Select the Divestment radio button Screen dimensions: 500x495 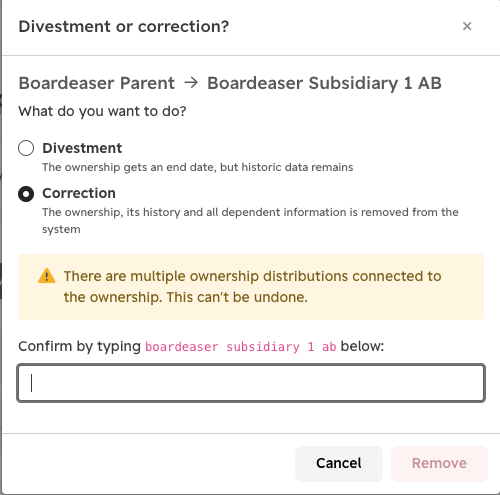pos(26,148)
